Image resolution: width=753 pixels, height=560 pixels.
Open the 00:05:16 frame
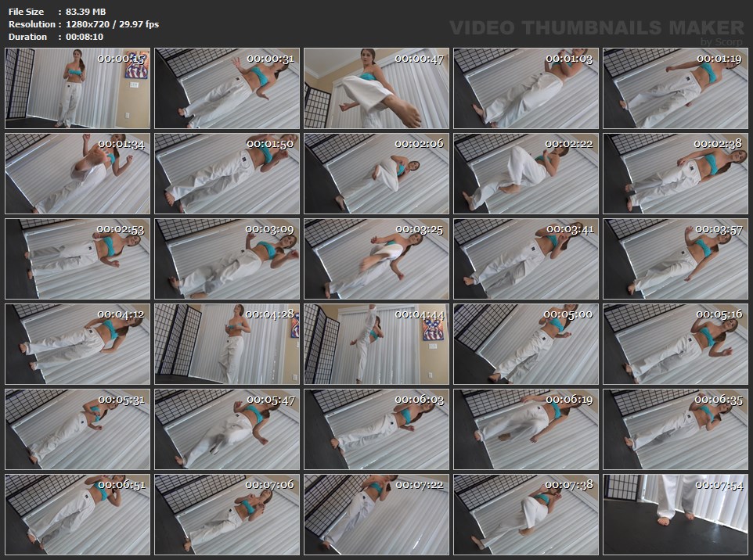point(676,344)
